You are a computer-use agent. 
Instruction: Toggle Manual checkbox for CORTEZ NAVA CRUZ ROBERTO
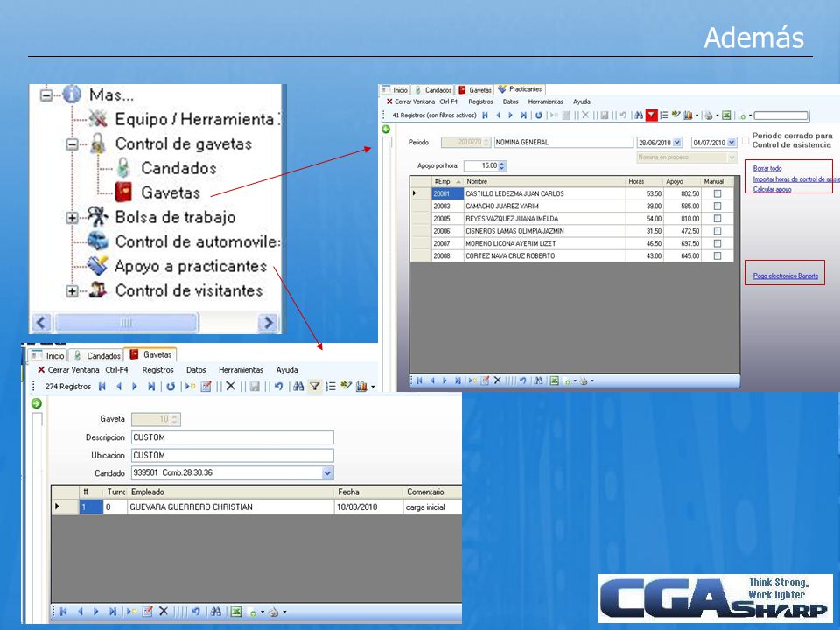(717, 256)
